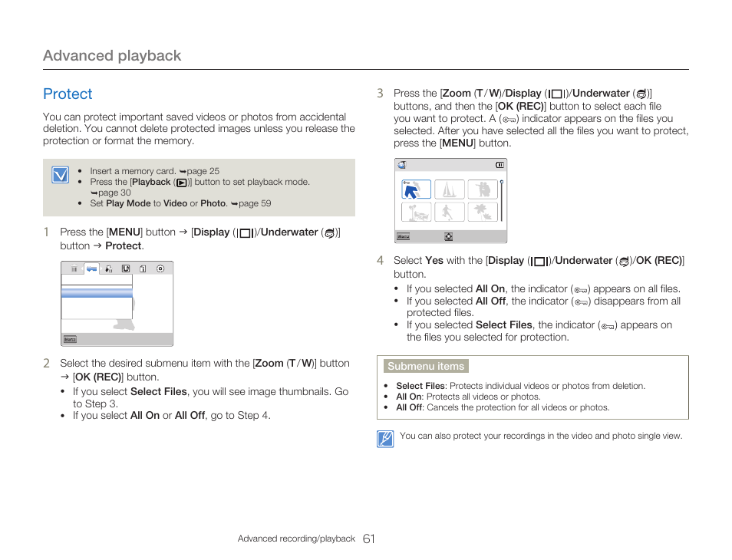Click the Underwater icon in step 4
The height and width of the screenshot is (560, 732).
(624, 262)
